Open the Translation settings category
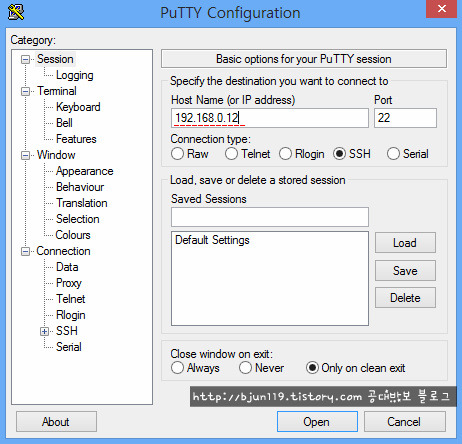This screenshot has width=462, height=444. pyautogui.click(x=82, y=203)
